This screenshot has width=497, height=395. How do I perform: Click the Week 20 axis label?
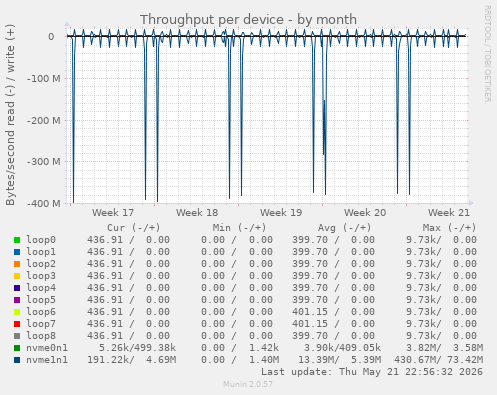tap(365, 213)
